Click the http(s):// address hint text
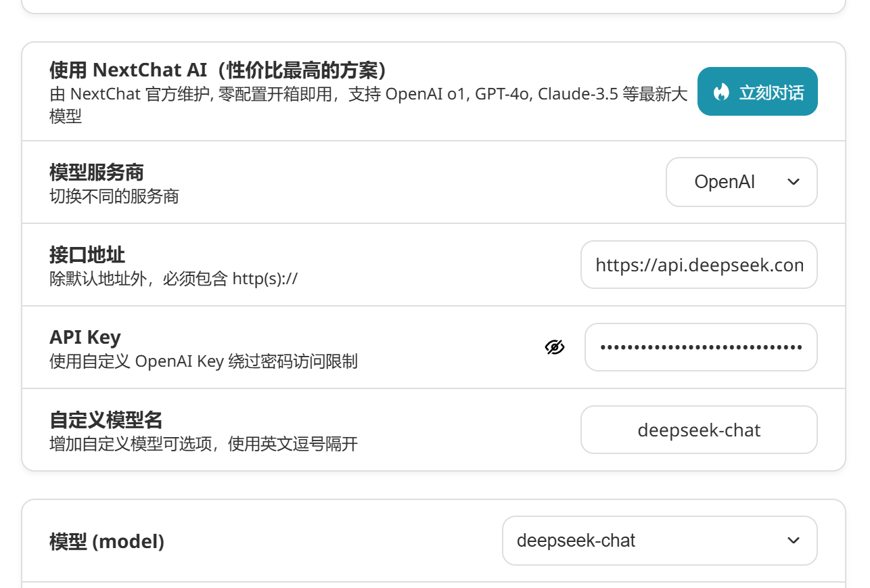Screen dimensions: 870x588 point(265,279)
